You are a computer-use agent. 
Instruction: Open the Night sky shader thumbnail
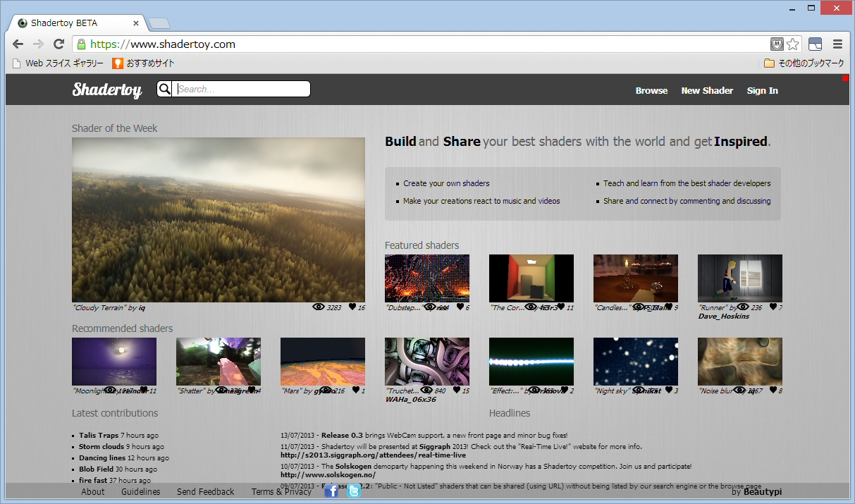click(636, 362)
